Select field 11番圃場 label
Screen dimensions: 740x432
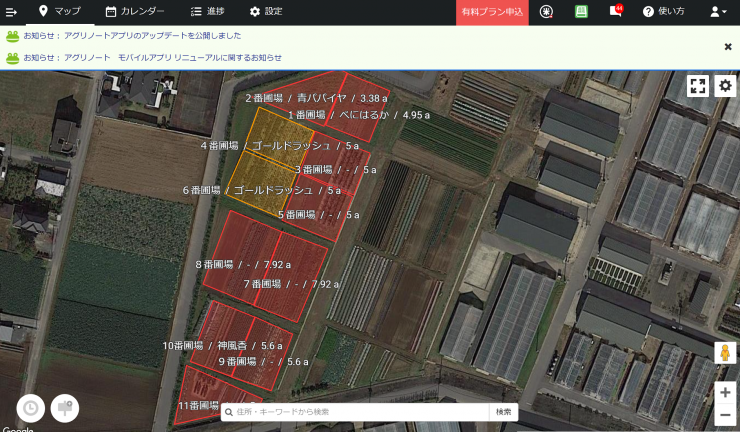click(x=198, y=406)
